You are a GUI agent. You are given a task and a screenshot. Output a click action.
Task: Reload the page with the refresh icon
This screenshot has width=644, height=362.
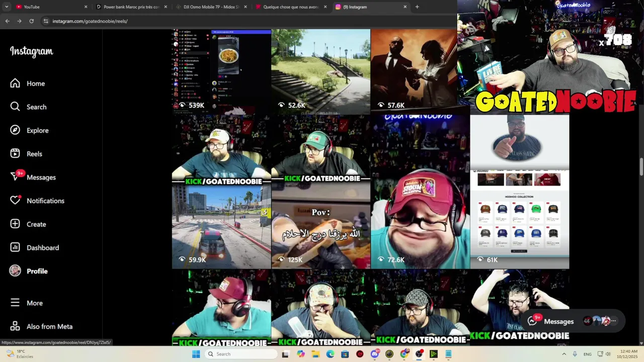31,21
